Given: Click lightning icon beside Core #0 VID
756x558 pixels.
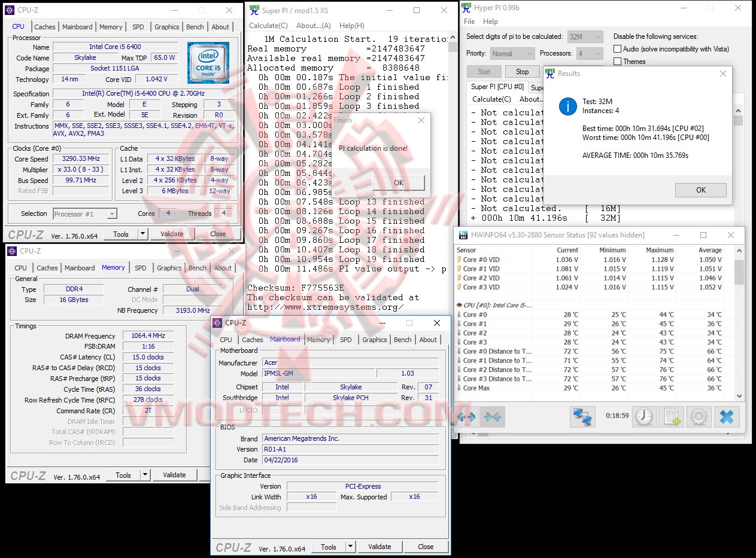Looking at the screenshot, I should coord(459,260).
